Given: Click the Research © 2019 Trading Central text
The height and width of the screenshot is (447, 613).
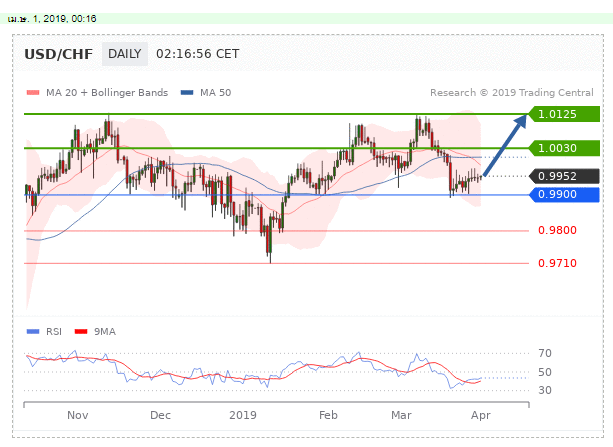Looking at the screenshot, I should 512,93.
